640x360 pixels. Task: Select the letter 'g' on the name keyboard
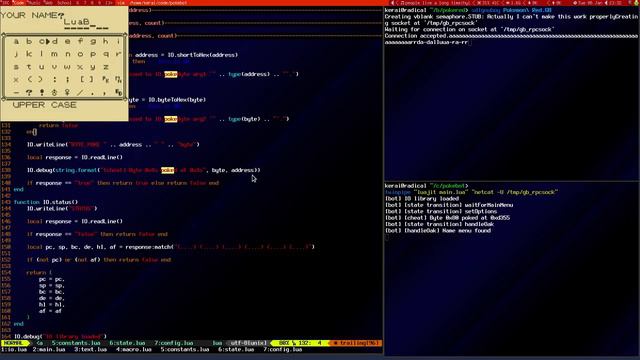93,41
